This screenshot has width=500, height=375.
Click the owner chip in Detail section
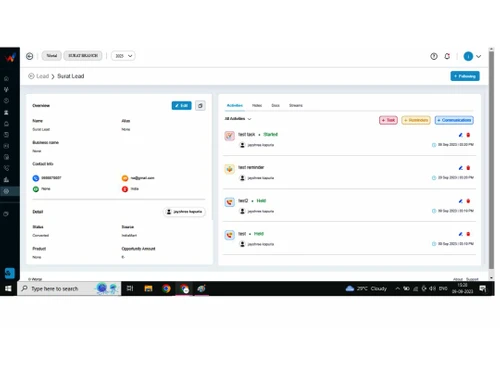click(x=184, y=212)
